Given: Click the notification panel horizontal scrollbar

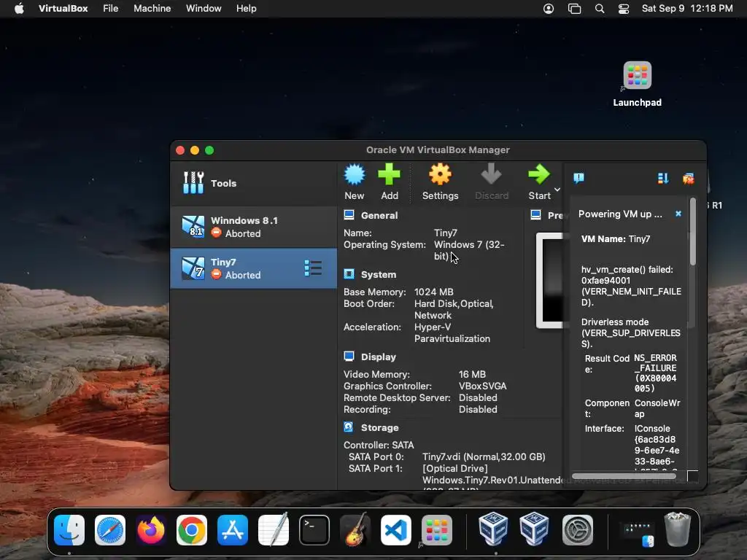Looking at the screenshot, I should pyautogui.click(x=624, y=476).
